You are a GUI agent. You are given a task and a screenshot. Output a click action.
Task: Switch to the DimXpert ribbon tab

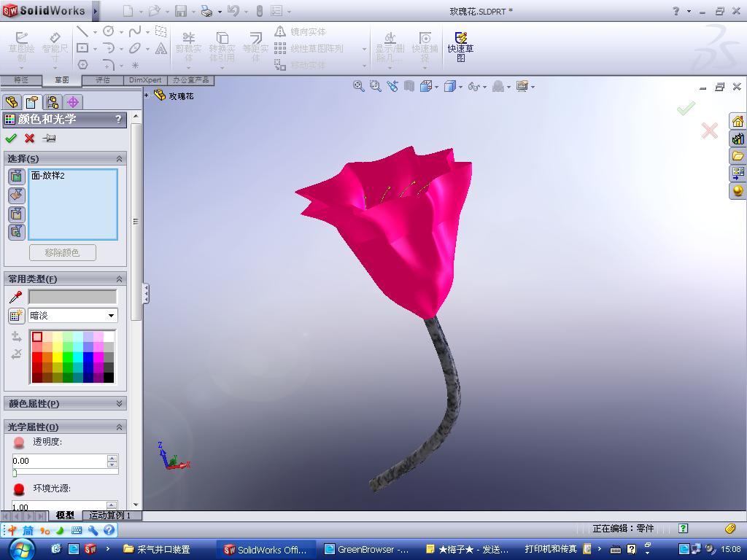tap(145, 80)
